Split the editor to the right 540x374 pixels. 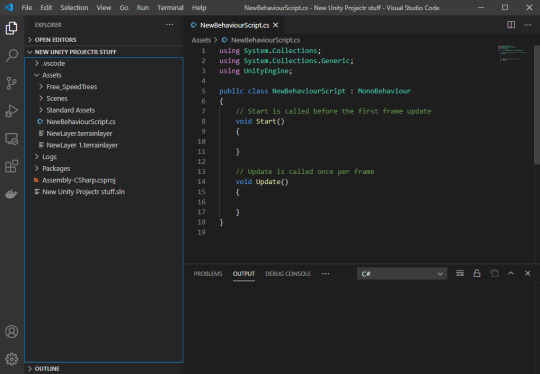[511, 24]
